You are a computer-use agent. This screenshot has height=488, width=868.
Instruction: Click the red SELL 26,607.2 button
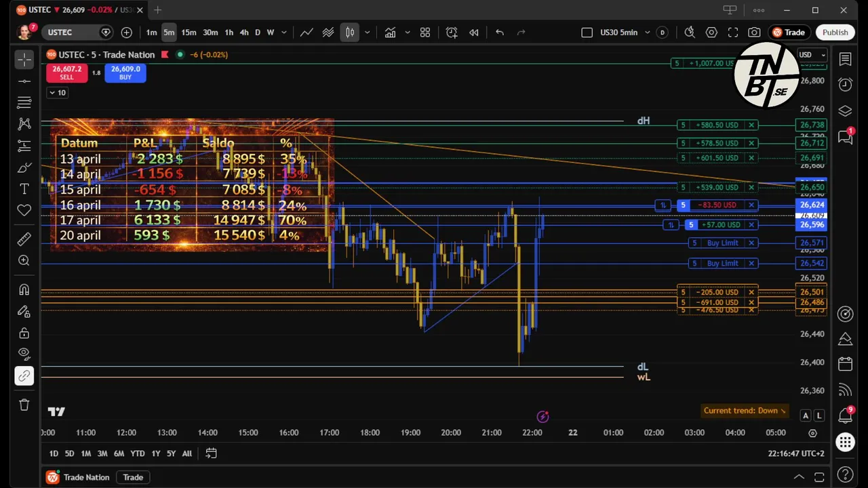pyautogui.click(x=66, y=73)
